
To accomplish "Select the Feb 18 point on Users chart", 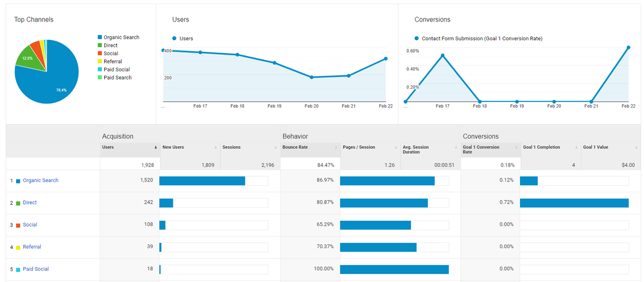I will coord(237,55).
